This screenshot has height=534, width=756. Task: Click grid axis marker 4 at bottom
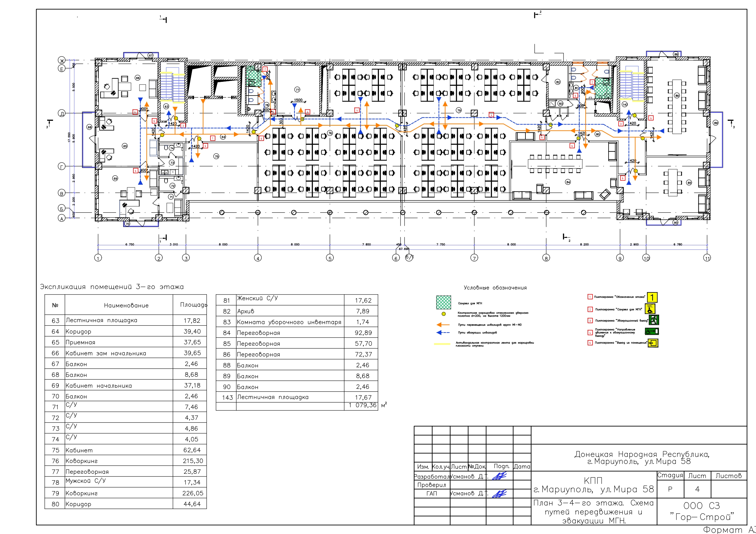coord(258,258)
